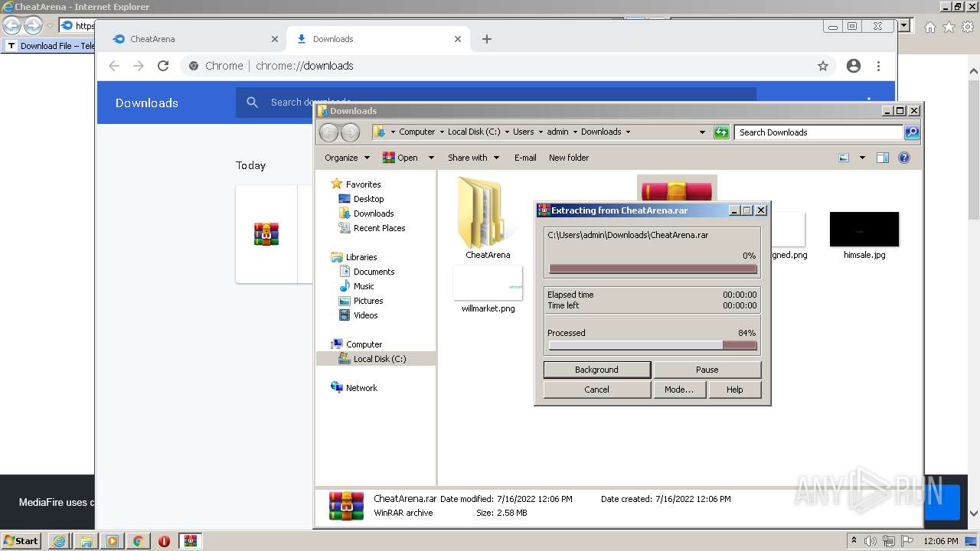Select Users in the address breadcrumb
Viewport: 980px width, 551px height.
[x=524, y=132]
